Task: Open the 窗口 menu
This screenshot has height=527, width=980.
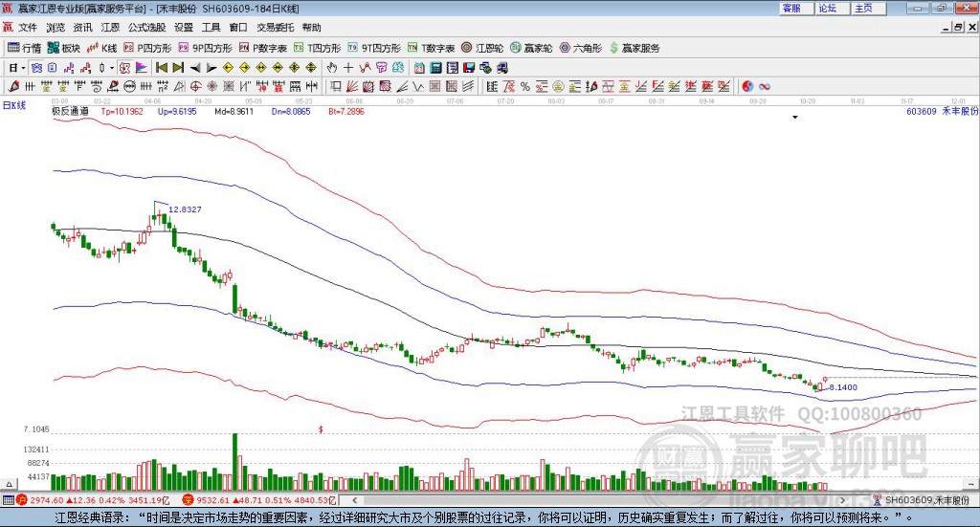Action: 238,28
